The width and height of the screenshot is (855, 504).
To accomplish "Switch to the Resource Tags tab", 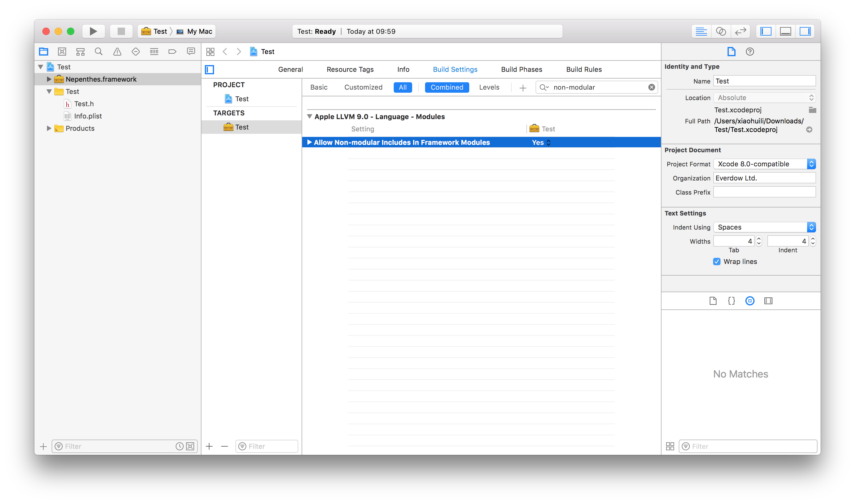I will coord(350,70).
